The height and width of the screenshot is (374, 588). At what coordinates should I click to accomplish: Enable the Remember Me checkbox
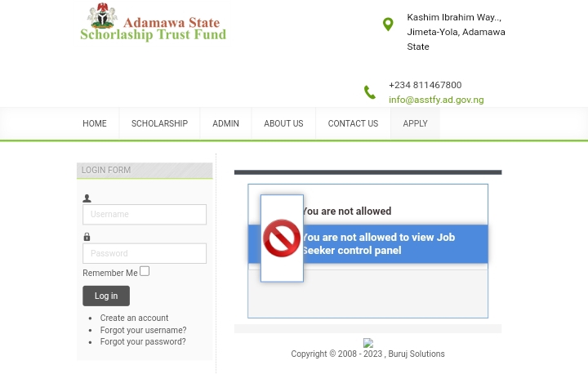[145, 271]
